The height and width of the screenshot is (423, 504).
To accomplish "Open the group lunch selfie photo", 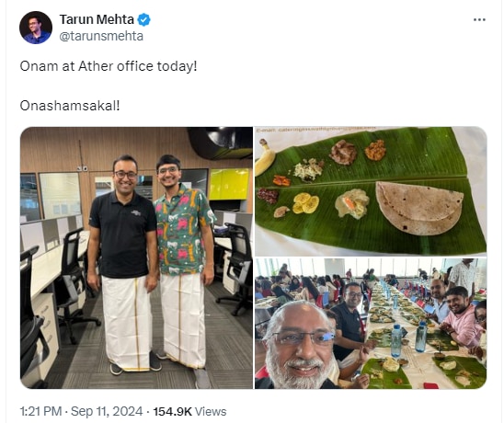I will point(371,324).
